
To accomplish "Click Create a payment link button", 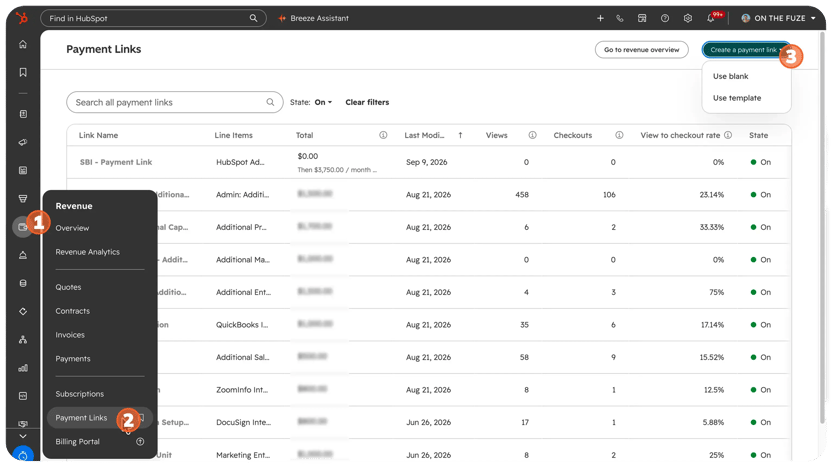I will point(746,50).
